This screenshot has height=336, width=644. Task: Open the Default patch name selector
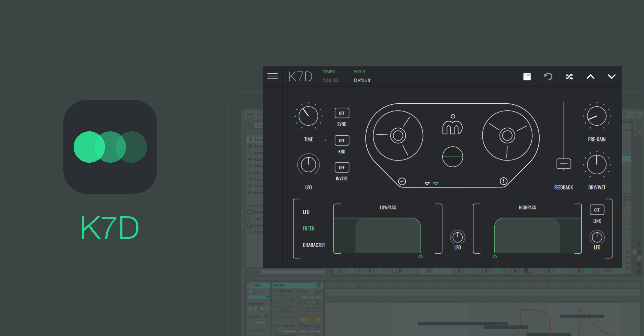pyautogui.click(x=362, y=80)
